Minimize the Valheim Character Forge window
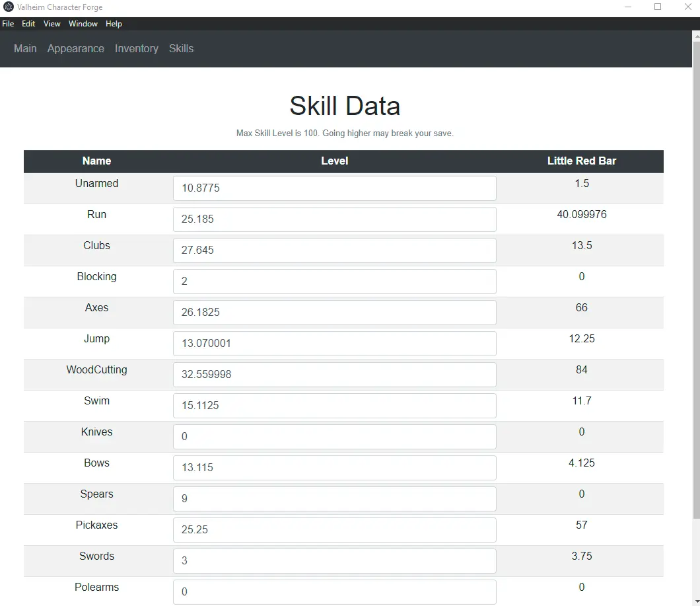Screen dimensions: 700x606 click(x=628, y=7)
